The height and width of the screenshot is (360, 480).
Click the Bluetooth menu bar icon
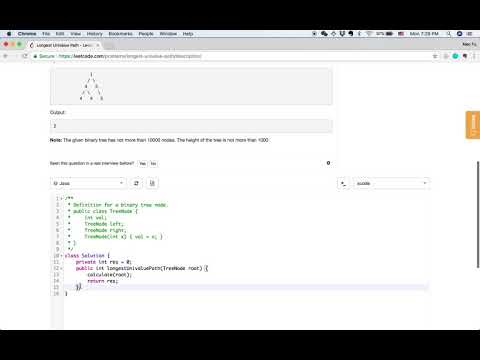point(359,34)
